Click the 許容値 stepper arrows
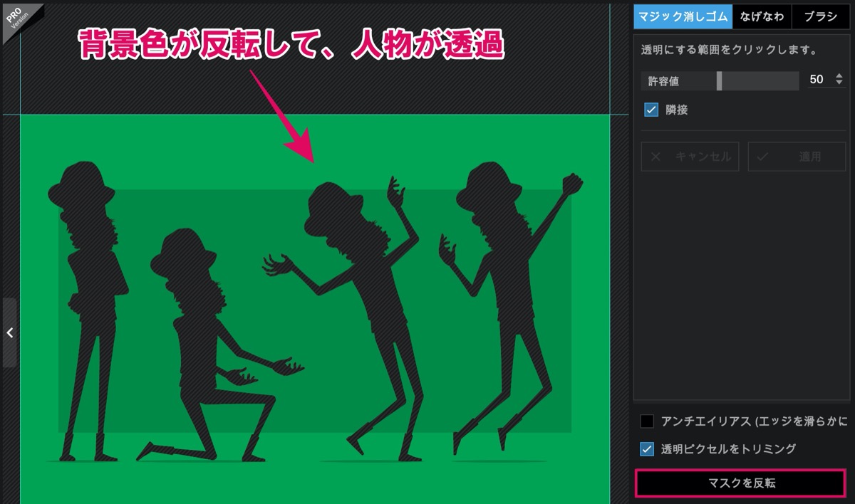The height and width of the screenshot is (504, 855). click(x=839, y=80)
